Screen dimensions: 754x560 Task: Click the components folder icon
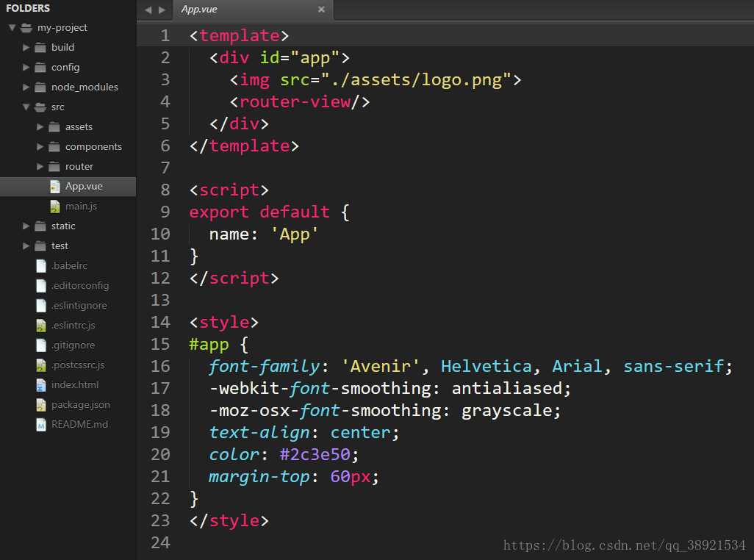54,147
